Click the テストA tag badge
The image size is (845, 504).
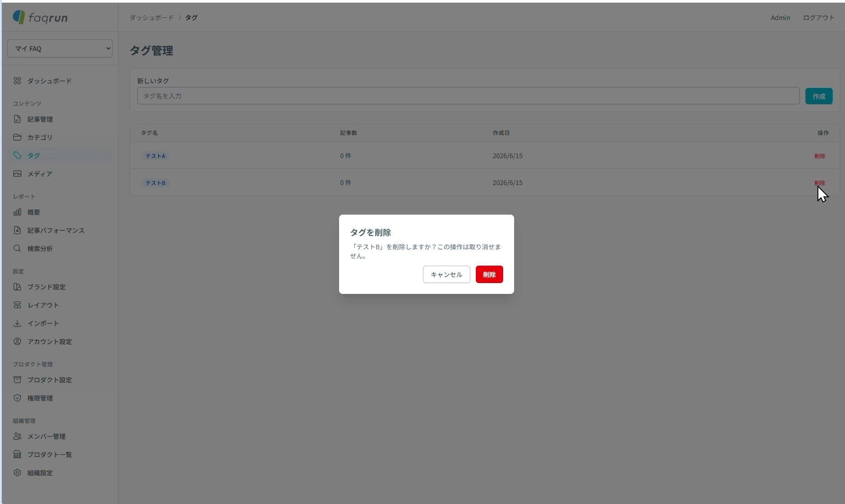click(155, 156)
